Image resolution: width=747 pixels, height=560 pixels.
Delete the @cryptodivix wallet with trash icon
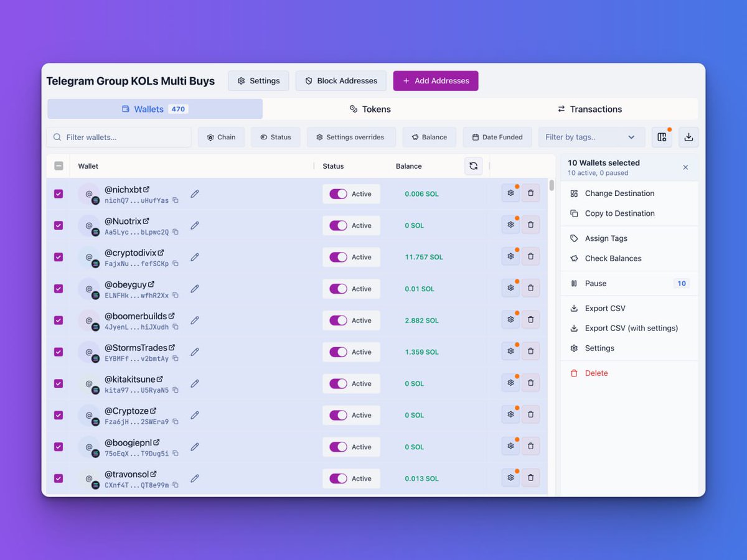pos(530,256)
